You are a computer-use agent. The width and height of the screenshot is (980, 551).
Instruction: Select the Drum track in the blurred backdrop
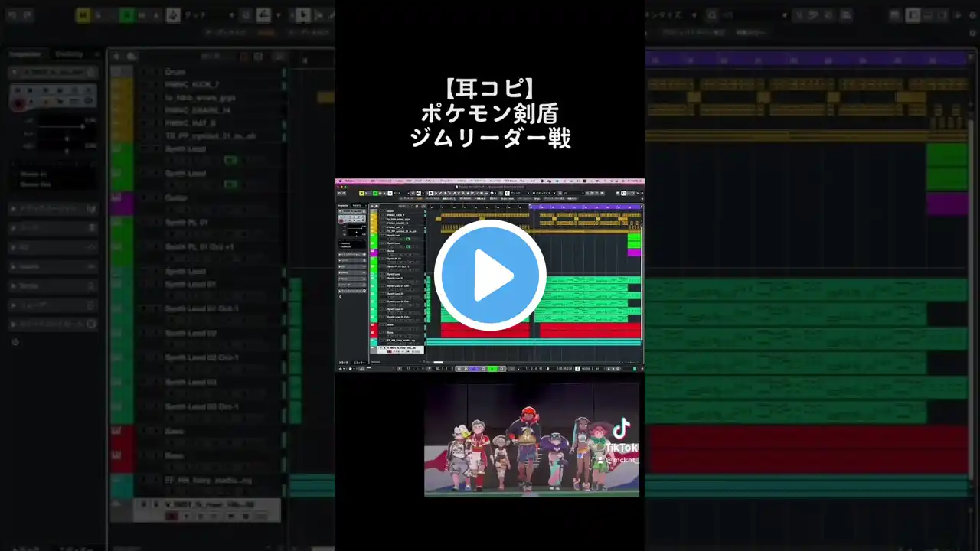pos(175,72)
